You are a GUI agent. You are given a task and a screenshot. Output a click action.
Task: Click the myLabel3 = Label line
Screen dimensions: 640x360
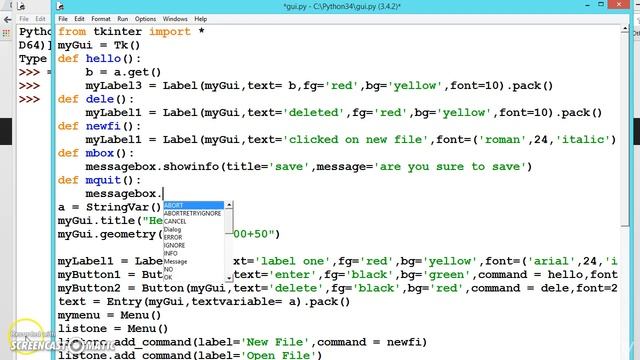tap(319, 86)
